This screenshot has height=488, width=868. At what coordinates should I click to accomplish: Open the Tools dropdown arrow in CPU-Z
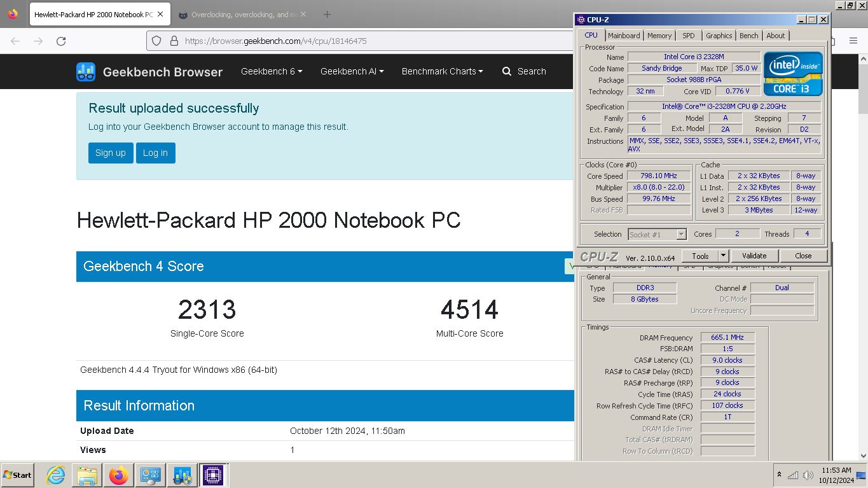pyautogui.click(x=723, y=256)
